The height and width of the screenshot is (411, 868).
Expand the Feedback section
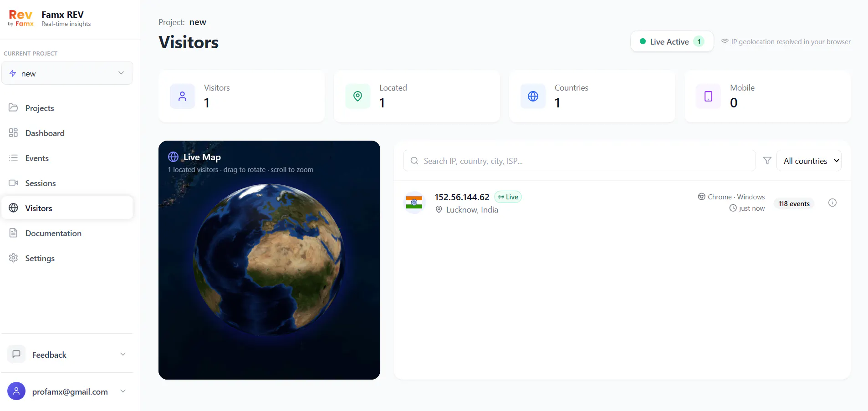(67, 354)
